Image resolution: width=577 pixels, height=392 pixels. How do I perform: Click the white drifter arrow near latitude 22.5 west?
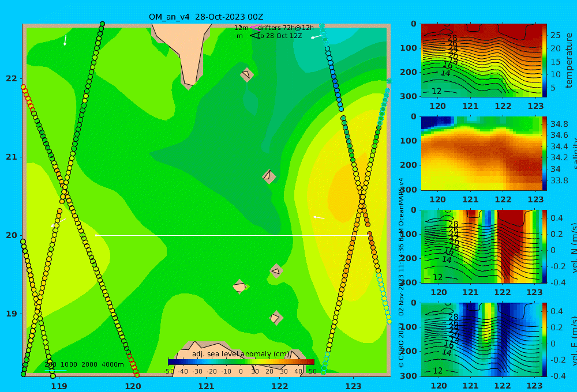point(65,40)
